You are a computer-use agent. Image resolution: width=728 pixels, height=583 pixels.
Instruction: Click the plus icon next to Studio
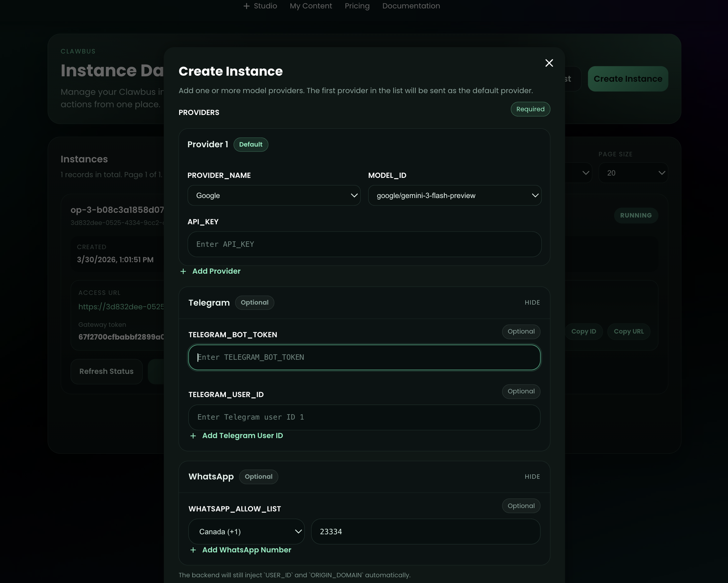tap(246, 6)
